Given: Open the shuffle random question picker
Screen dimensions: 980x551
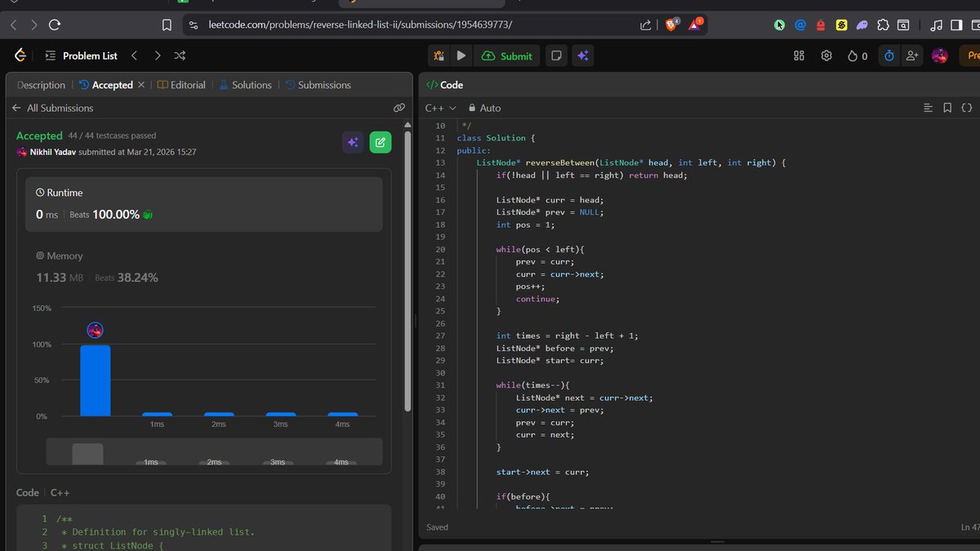Looking at the screenshot, I should coord(179,56).
